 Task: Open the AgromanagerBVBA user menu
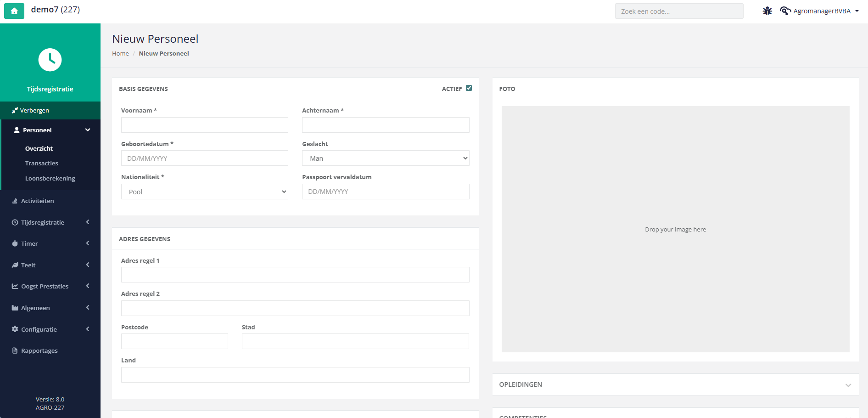click(x=820, y=11)
